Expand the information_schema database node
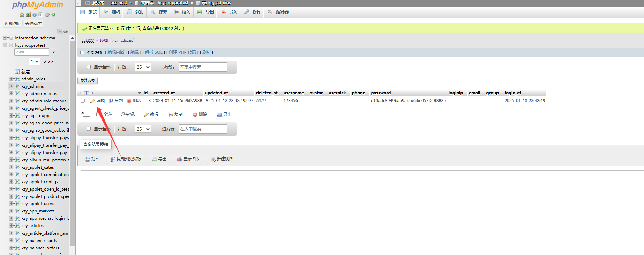Viewport: 644px width, 255px height. [x=5, y=38]
